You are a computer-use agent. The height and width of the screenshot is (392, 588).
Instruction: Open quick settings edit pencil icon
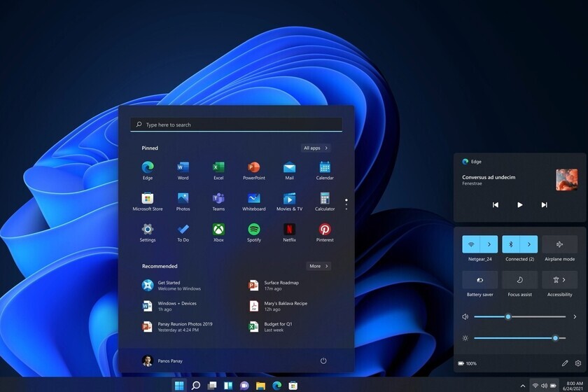coord(565,363)
